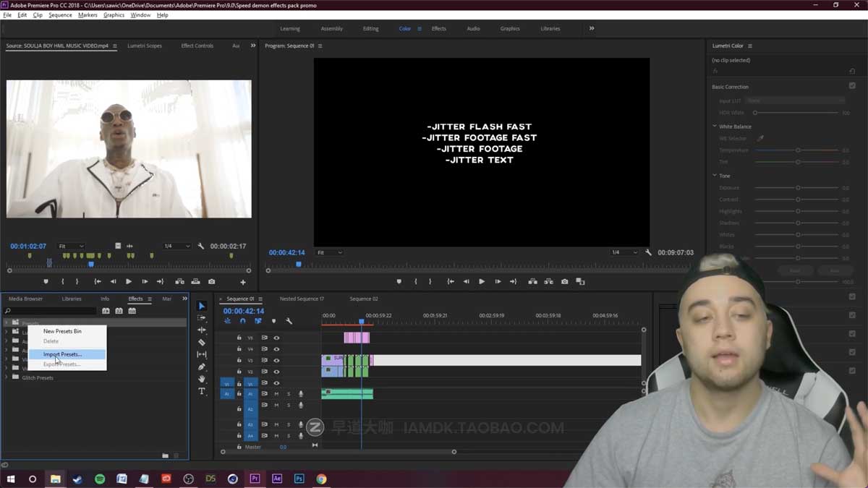Open Spotify from the taskbar
This screenshot has height=488, width=868.
100,479
